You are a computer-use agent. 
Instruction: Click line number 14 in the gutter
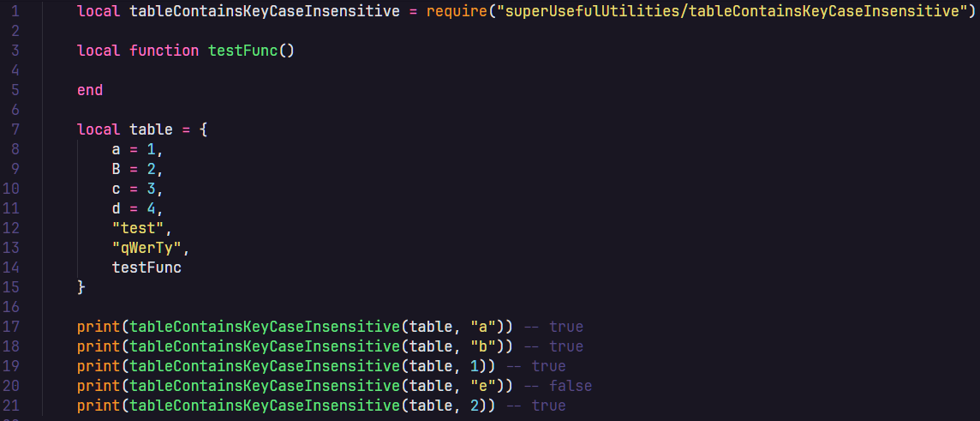(x=11, y=268)
